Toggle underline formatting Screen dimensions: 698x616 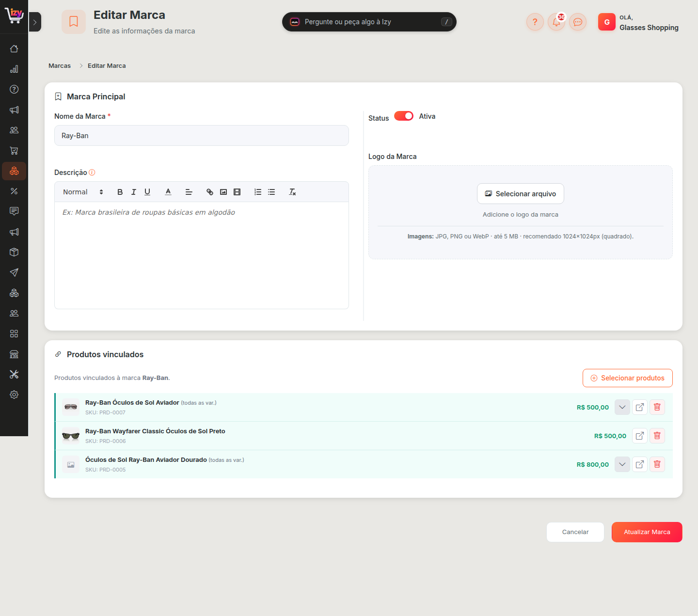click(147, 192)
